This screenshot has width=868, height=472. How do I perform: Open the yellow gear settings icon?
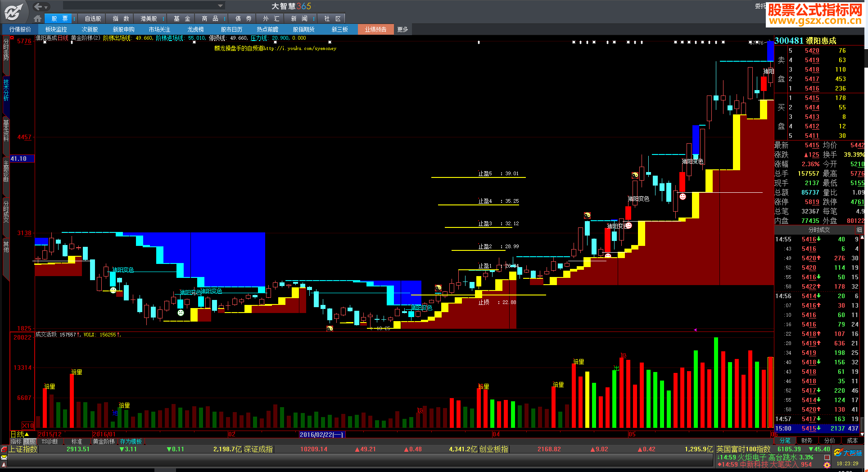click(x=827, y=465)
